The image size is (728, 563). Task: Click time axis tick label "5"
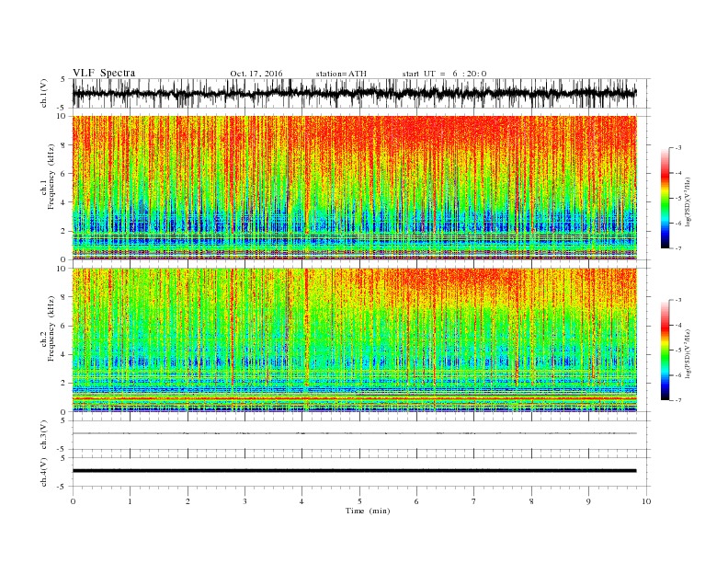point(359,501)
